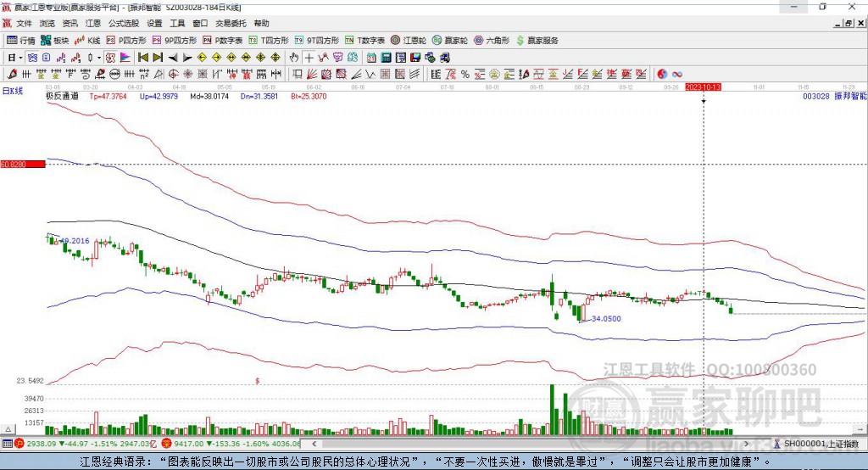Screen dimensions: 868x470
Task: Click the gradient triangle indicator icon
Action: [125, 58]
